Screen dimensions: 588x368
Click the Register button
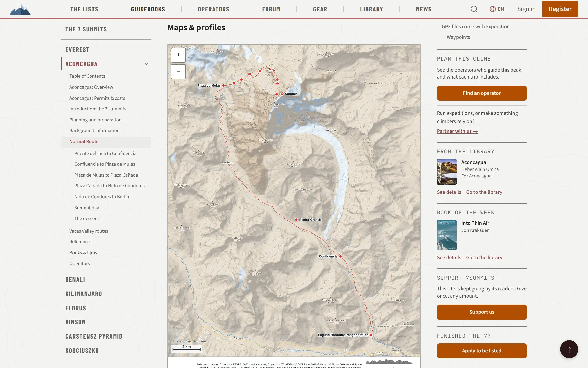click(x=560, y=9)
